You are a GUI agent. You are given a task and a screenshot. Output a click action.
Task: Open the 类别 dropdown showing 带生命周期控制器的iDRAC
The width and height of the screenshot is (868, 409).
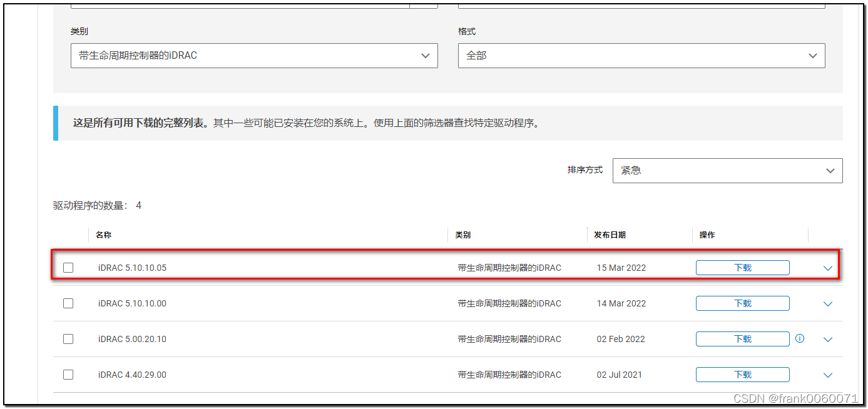[x=254, y=56]
